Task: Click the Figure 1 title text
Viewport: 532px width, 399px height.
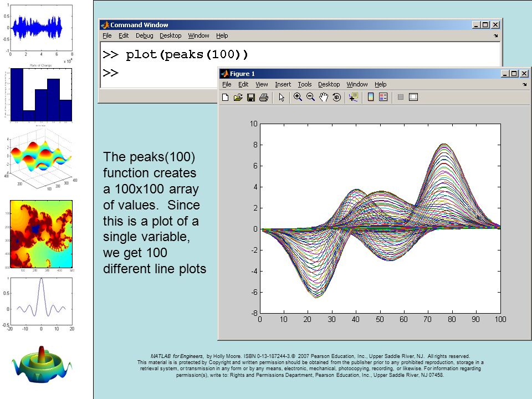Action: click(x=242, y=74)
